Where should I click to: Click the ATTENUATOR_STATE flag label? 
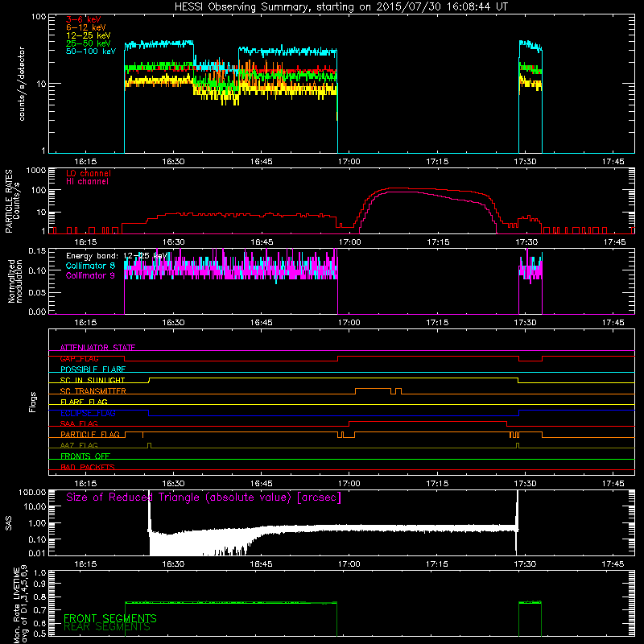(x=97, y=348)
